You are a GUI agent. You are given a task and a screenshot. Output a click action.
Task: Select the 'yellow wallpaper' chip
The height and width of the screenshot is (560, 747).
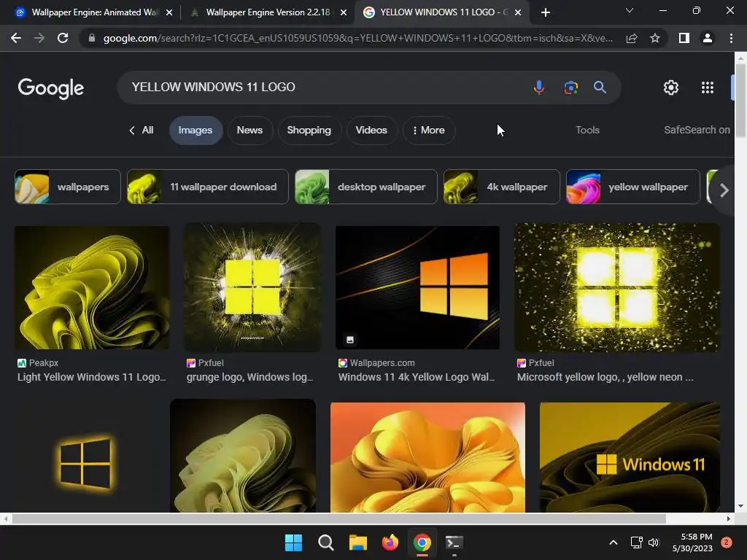pyautogui.click(x=633, y=187)
